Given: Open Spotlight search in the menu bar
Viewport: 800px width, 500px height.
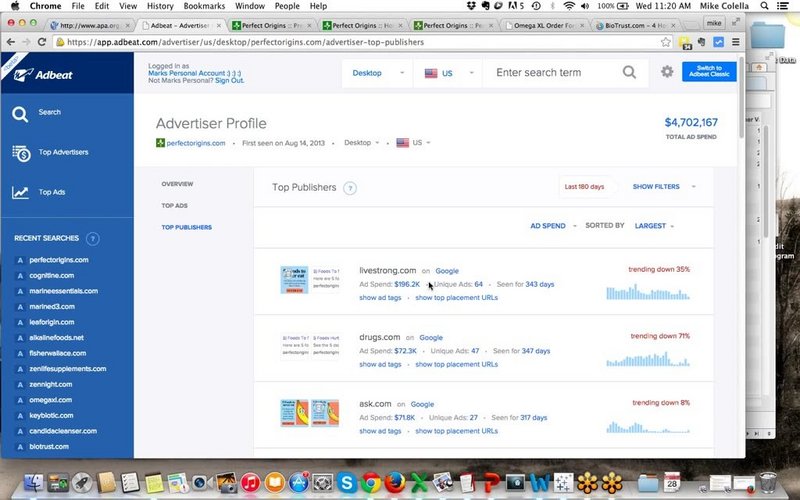Looking at the screenshot, I should [x=764, y=6].
